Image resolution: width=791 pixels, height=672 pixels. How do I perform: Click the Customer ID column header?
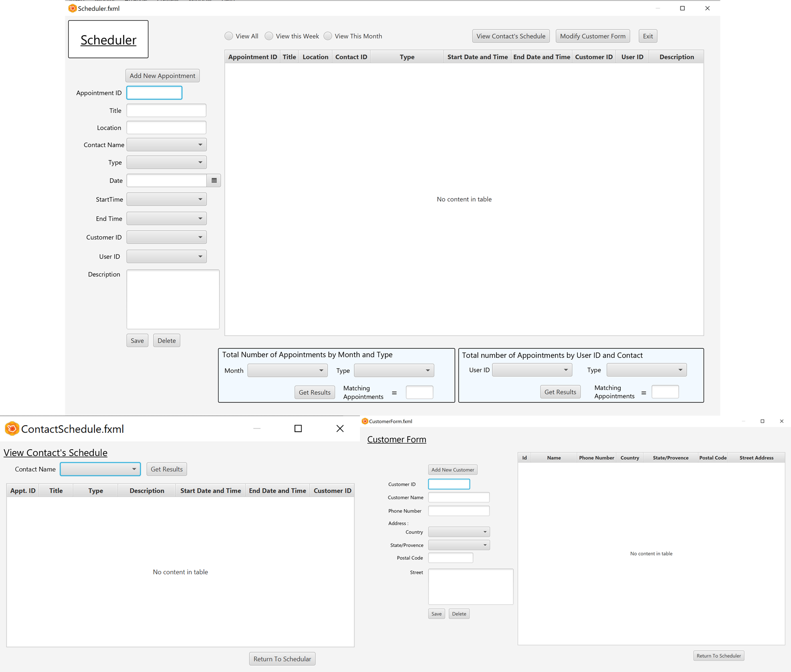[594, 56]
